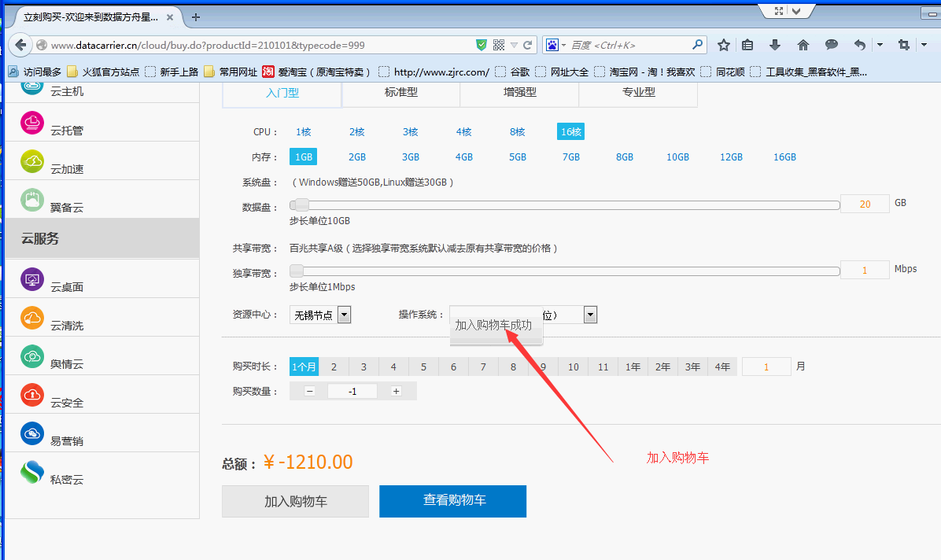Open 火狐官方站点 bookmark
This screenshot has width=941, height=560.
click(x=104, y=72)
